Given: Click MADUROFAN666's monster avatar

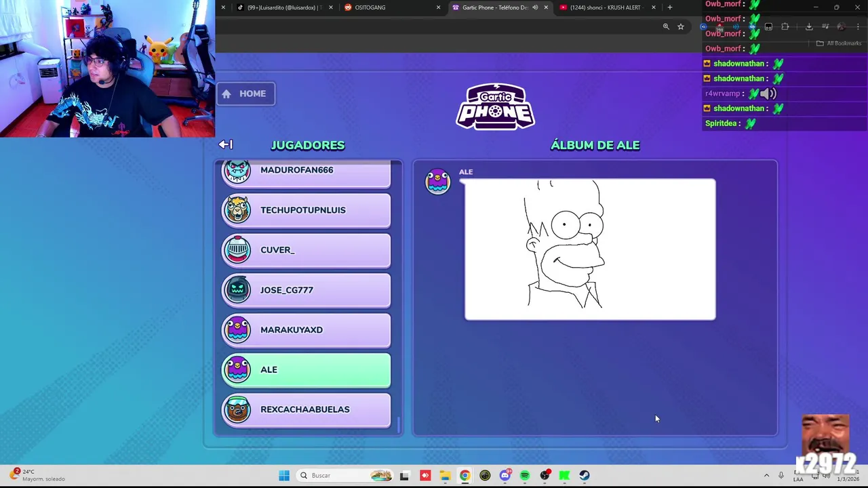Looking at the screenshot, I should point(237,171).
